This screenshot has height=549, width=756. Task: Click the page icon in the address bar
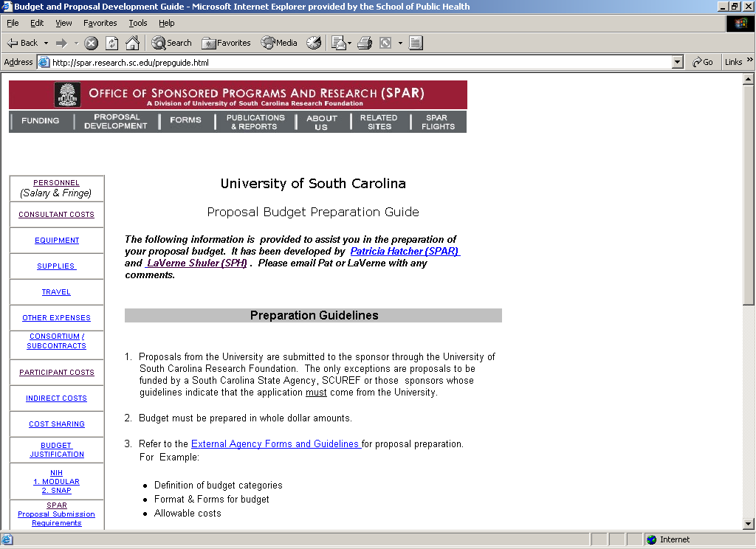(x=44, y=62)
